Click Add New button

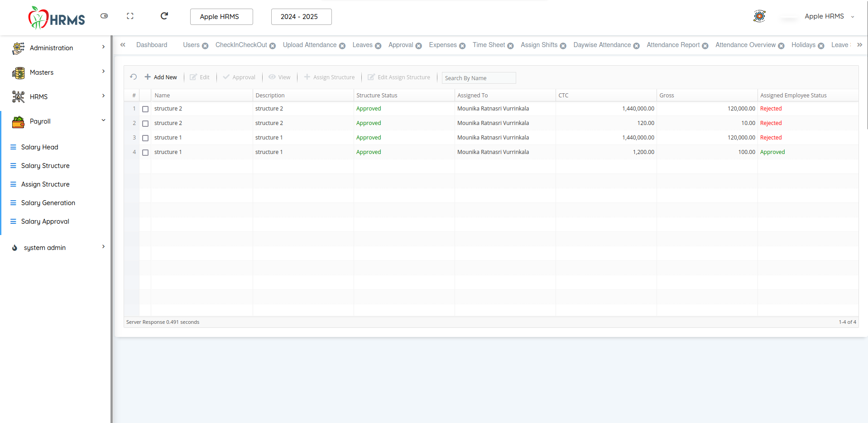click(x=161, y=77)
